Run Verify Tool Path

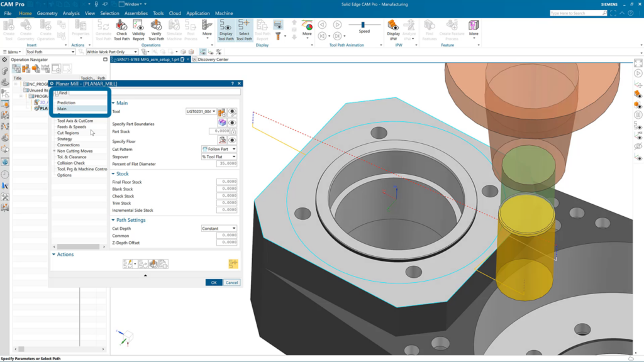tap(156, 26)
